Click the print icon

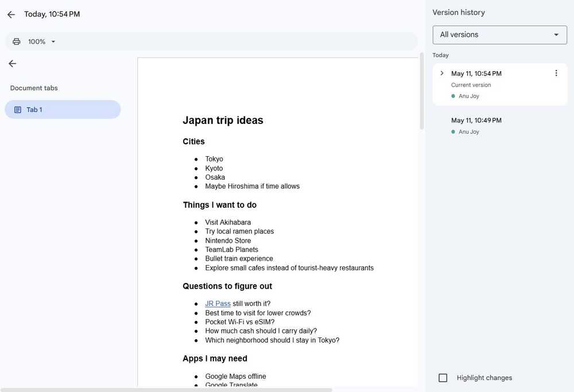(17, 41)
